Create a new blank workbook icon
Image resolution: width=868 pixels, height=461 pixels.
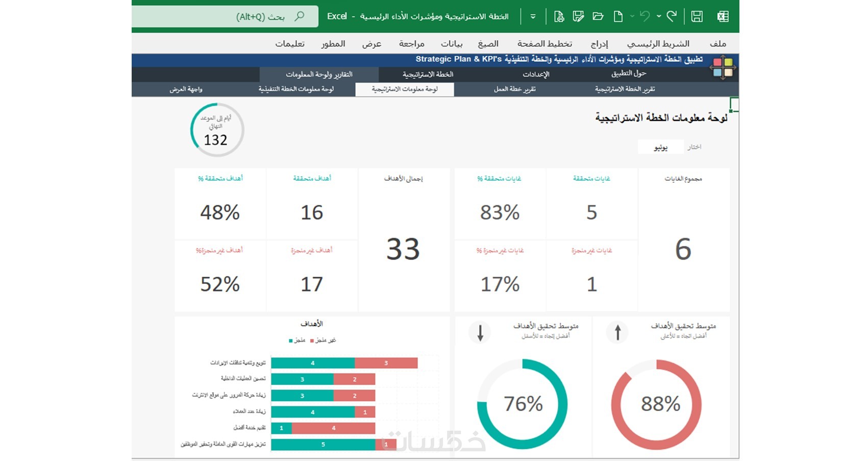pyautogui.click(x=618, y=16)
